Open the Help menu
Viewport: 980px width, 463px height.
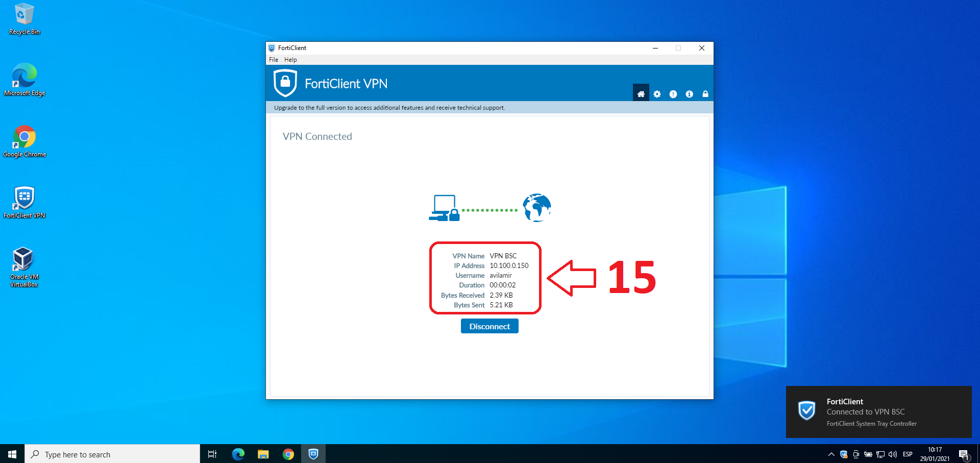[290, 60]
